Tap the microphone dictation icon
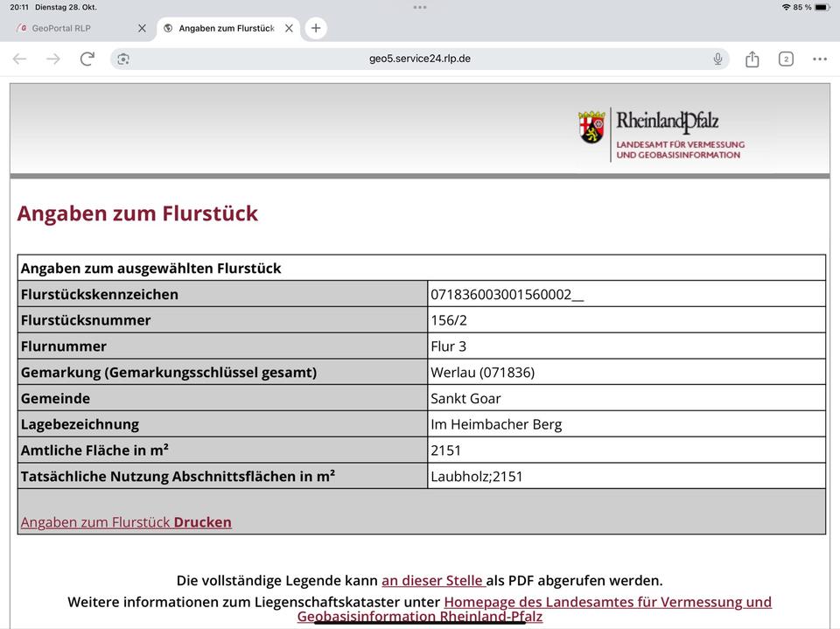840x629 pixels. 717,59
